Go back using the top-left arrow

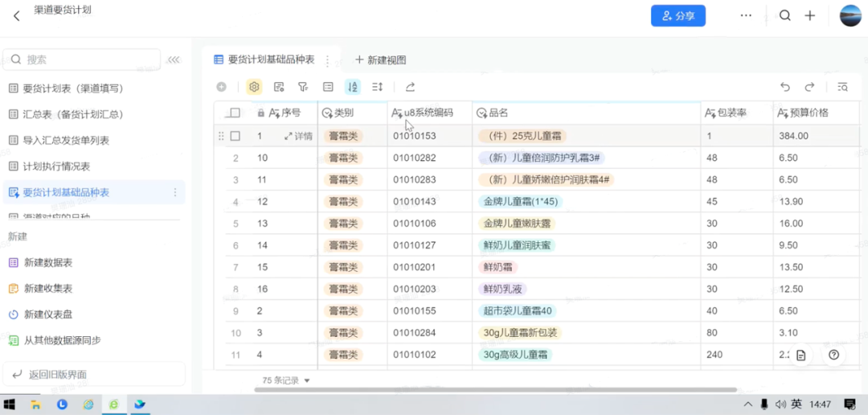17,15
